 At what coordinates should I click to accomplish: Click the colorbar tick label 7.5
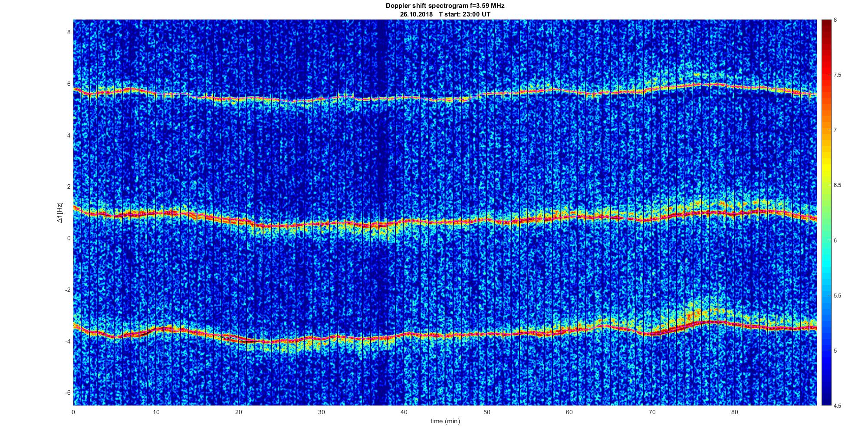pos(838,75)
